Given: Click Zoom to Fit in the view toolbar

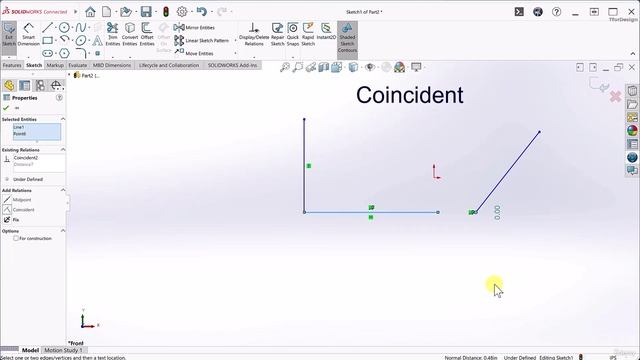Looking at the screenshot, I should [x=285, y=67].
